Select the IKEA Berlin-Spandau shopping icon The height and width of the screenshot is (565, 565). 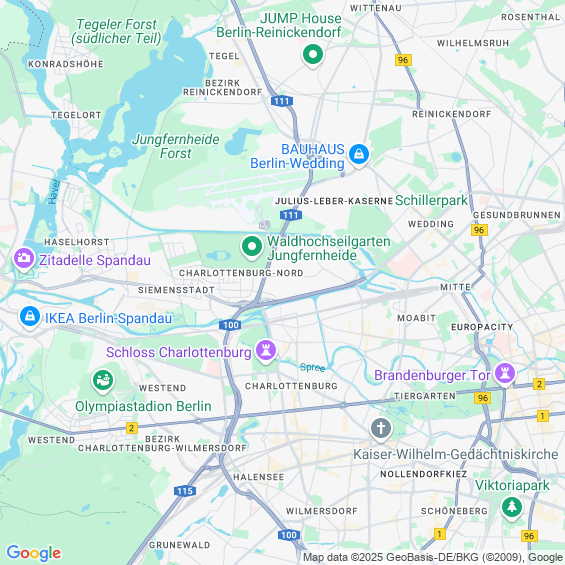(30, 317)
